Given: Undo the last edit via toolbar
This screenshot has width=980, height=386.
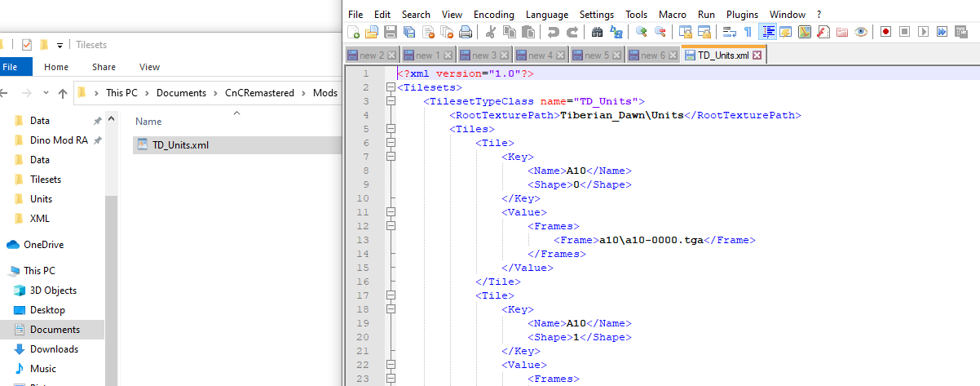Looking at the screenshot, I should (554, 32).
